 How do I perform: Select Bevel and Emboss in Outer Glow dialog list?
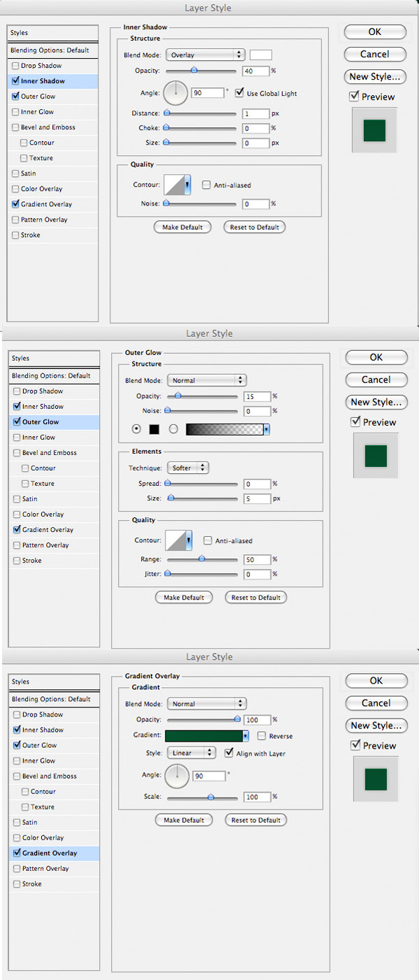pos(54,453)
